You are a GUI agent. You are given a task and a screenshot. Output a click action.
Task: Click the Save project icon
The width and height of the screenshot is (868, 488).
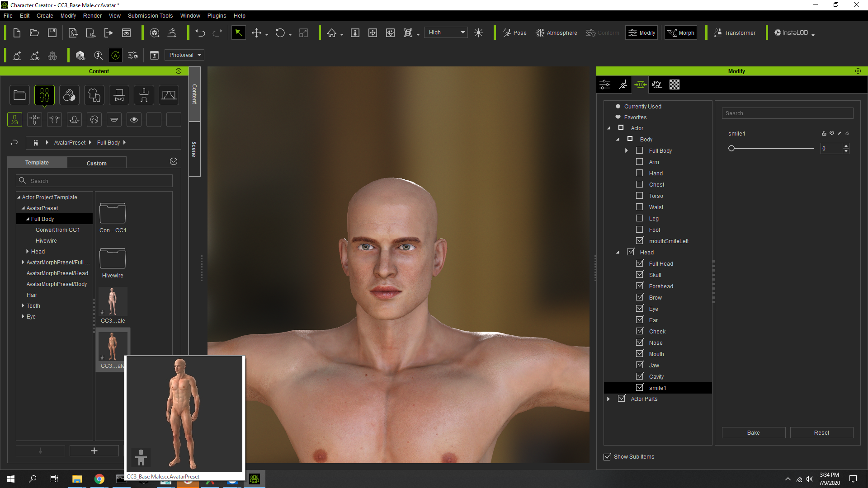click(52, 33)
